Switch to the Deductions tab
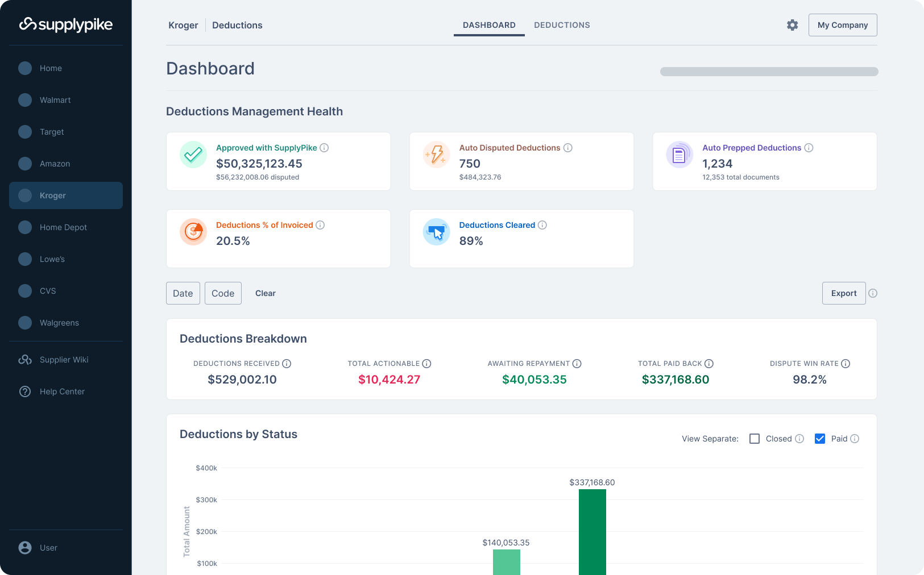 click(562, 25)
